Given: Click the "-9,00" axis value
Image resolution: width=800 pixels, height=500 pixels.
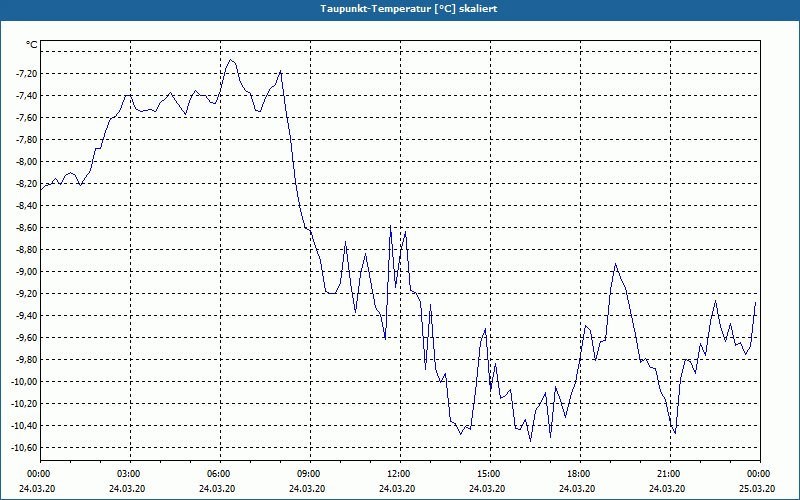Looking at the screenshot, I should click(27, 271).
